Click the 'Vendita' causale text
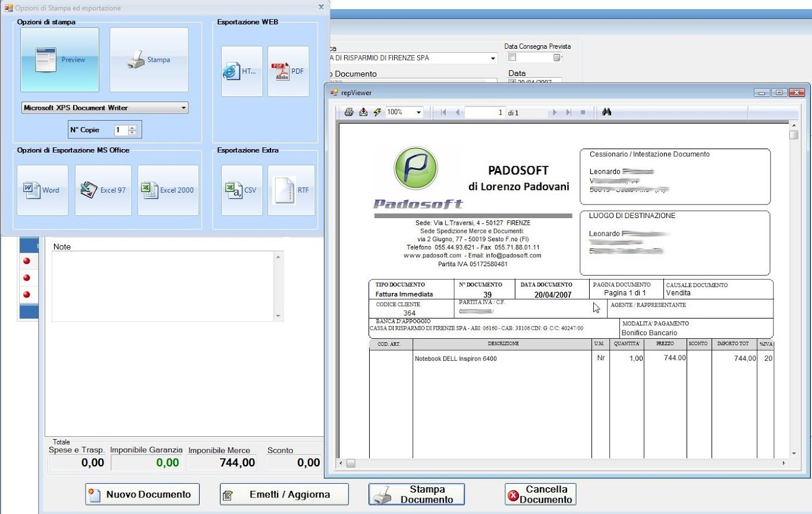Image resolution: width=812 pixels, height=514 pixels. [678, 293]
